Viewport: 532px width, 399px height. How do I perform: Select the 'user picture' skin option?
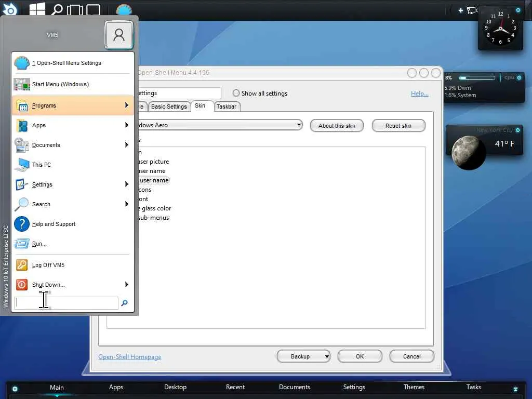click(153, 162)
